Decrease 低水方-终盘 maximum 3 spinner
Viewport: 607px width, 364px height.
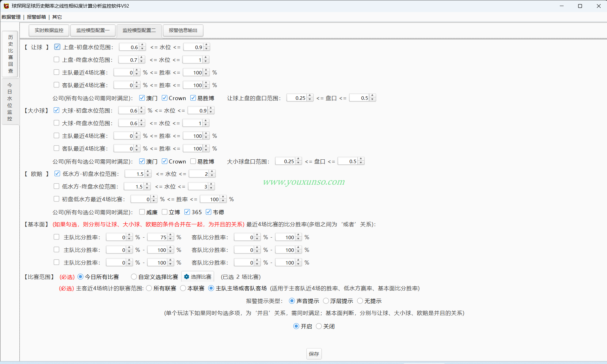(211, 188)
